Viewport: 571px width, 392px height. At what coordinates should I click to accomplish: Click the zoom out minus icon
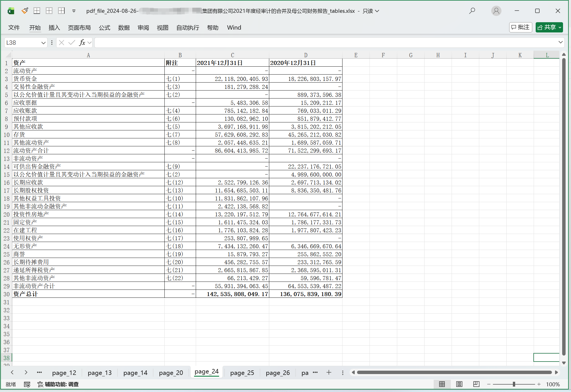(x=489, y=384)
